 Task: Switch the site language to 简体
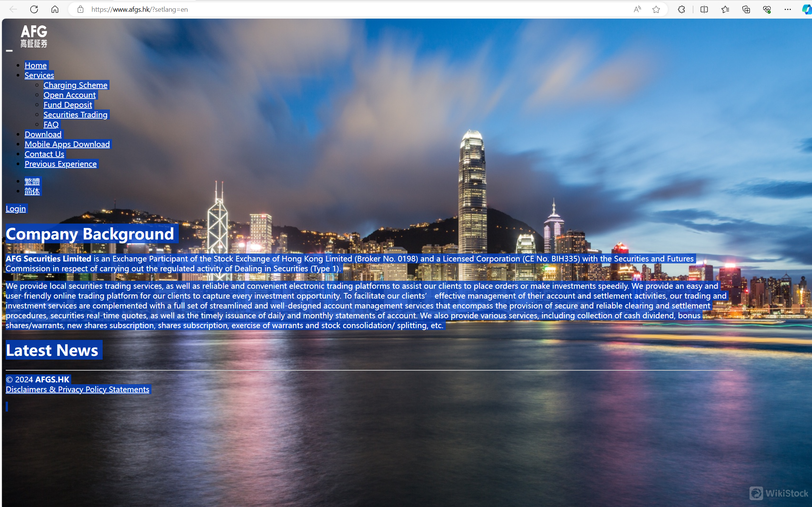[32, 191]
